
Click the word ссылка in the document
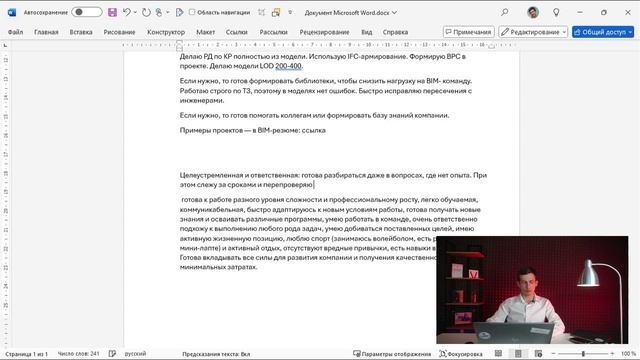(313, 131)
